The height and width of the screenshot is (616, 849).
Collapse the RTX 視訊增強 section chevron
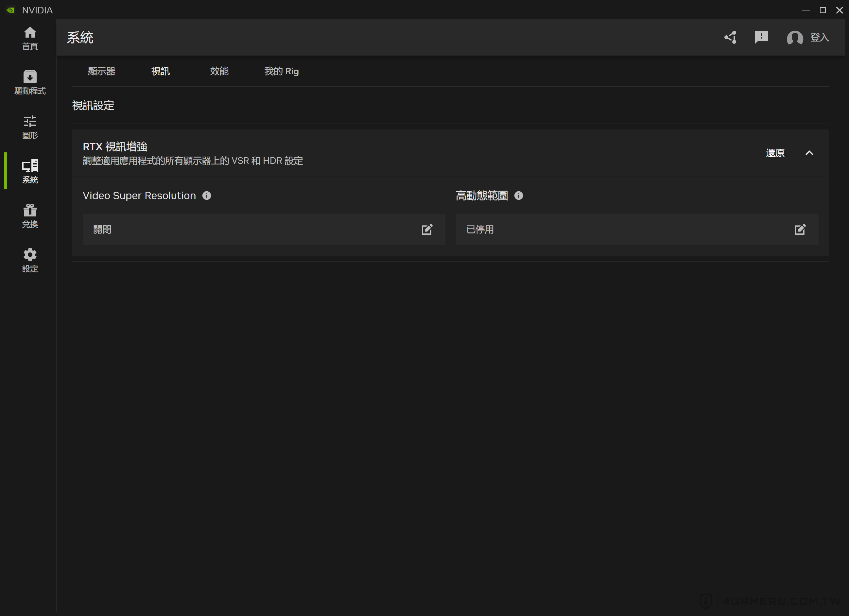pyautogui.click(x=809, y=153)
